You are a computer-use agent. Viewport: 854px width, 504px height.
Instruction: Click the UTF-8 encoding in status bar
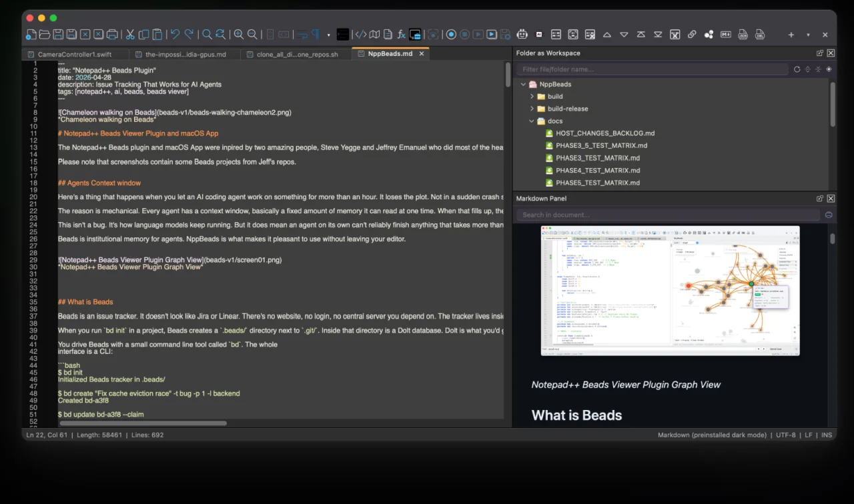(785, 435)
